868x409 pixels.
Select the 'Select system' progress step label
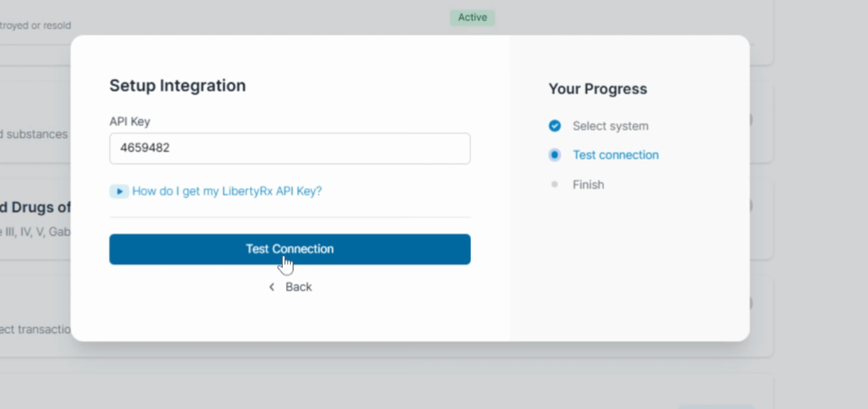pos(610,126)
